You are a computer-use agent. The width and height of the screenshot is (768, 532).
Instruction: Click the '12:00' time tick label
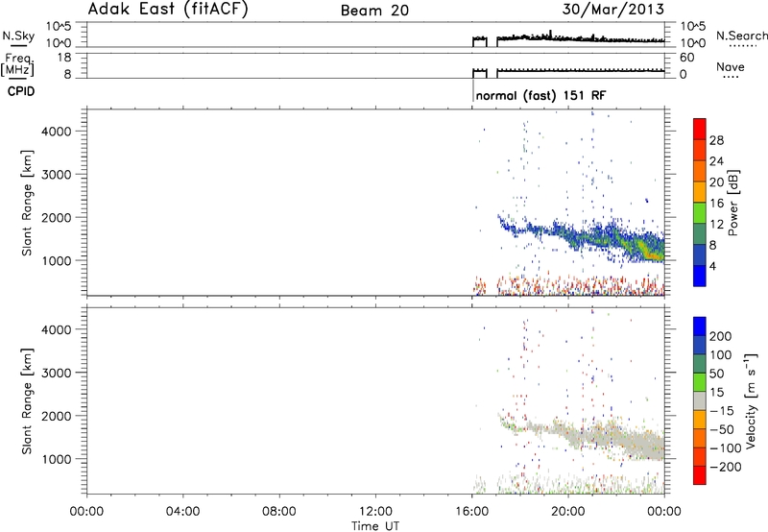(x=375, y=512)
